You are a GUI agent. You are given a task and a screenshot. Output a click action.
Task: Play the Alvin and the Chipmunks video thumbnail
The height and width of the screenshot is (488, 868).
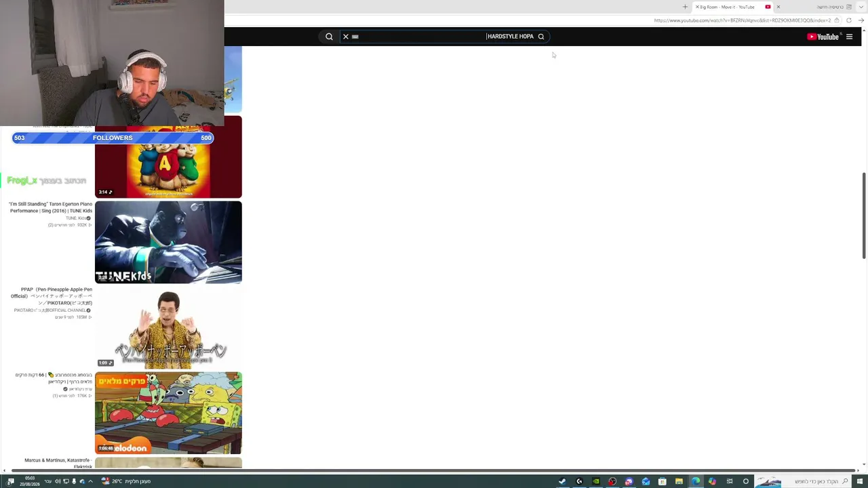(x=168, y=157)
